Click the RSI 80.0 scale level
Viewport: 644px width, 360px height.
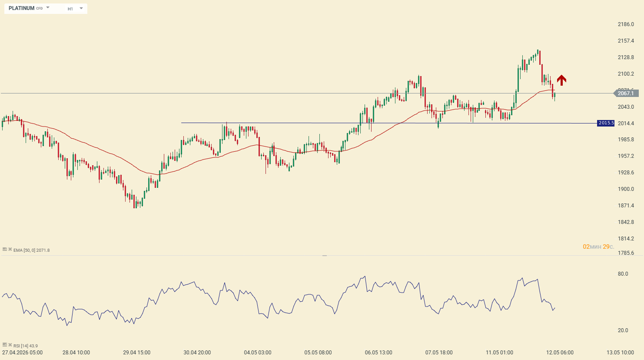623,274
